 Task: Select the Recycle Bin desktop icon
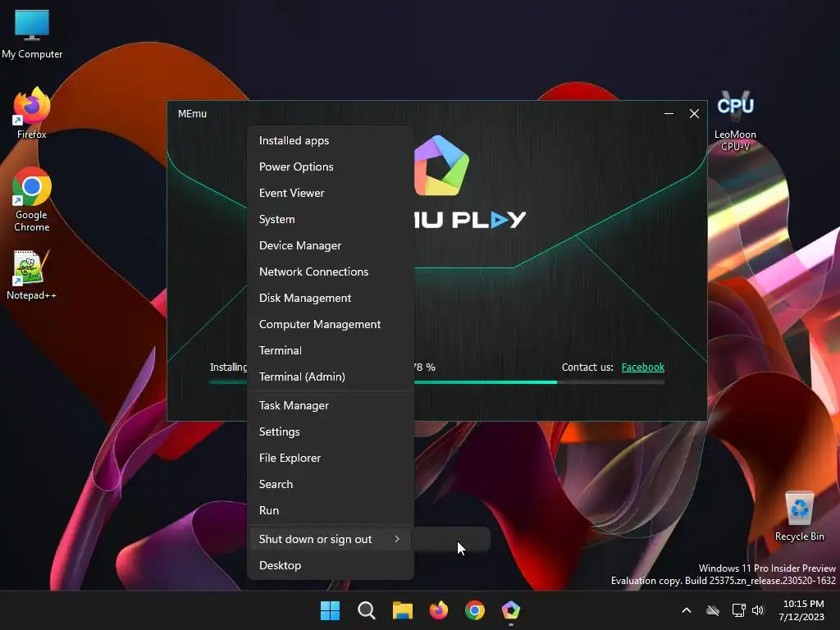point(799,516)
